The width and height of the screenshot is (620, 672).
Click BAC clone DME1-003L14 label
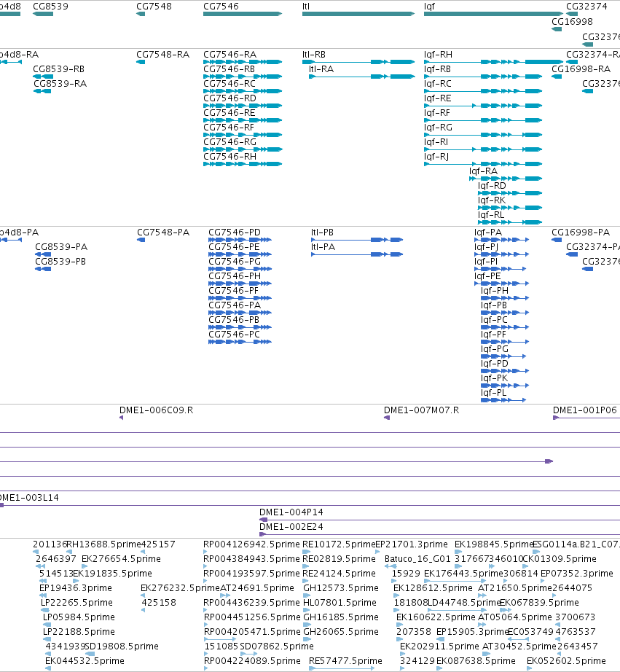click(29, 498)
